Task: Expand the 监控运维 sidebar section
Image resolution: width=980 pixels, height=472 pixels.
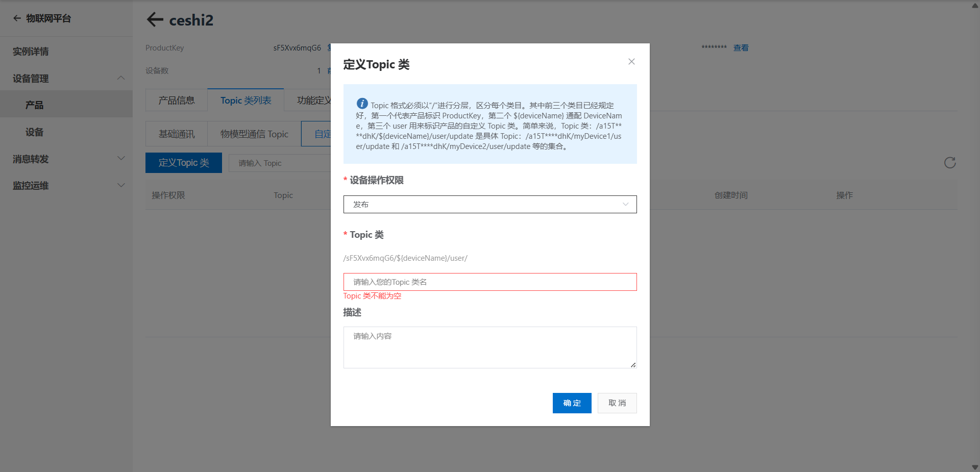Action: [x=121, y=185]
